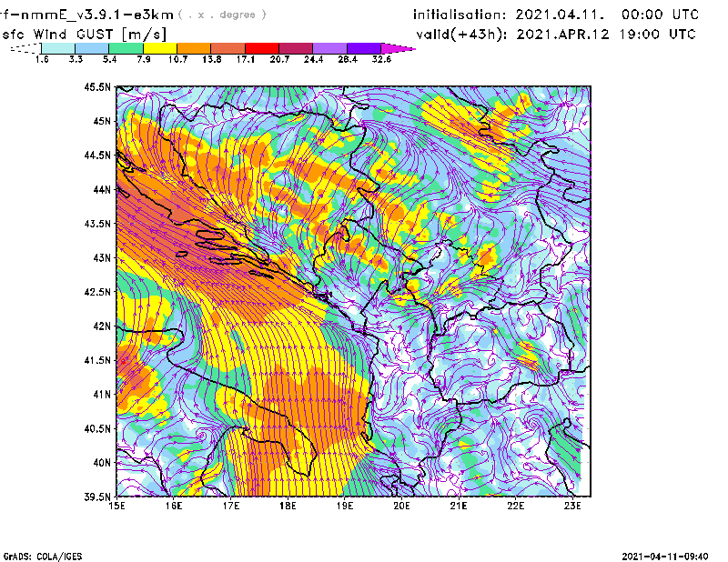Click the 41N latitude label
This screenshot has width=728, height=562.
click(102, 395)
